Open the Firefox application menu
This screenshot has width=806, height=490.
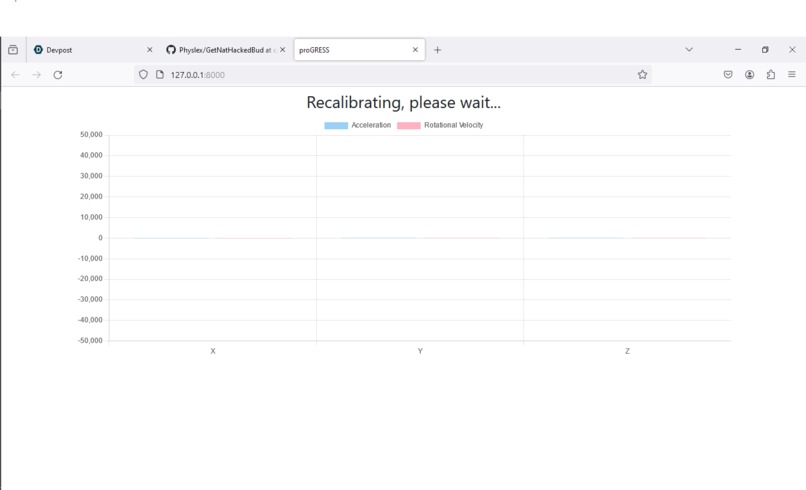792,75
